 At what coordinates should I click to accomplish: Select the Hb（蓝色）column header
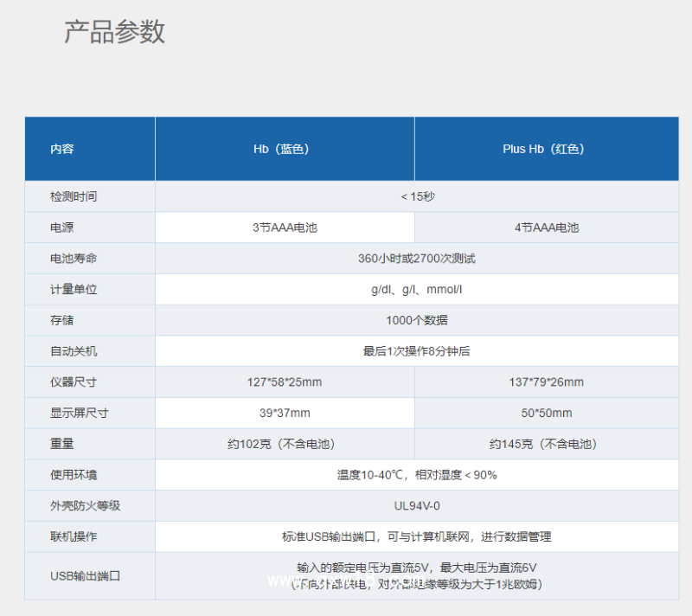pyautogui.click(x=284, y=148)
